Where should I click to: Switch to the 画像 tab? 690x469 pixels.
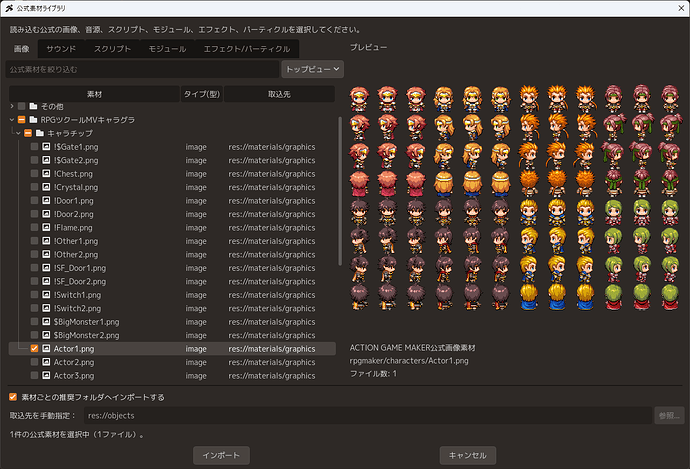(22, 49)
